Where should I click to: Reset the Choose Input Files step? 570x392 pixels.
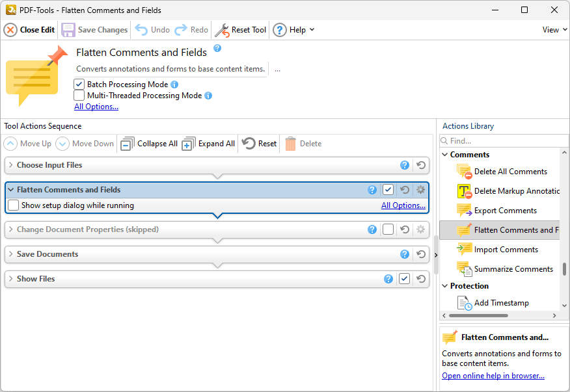421,165
